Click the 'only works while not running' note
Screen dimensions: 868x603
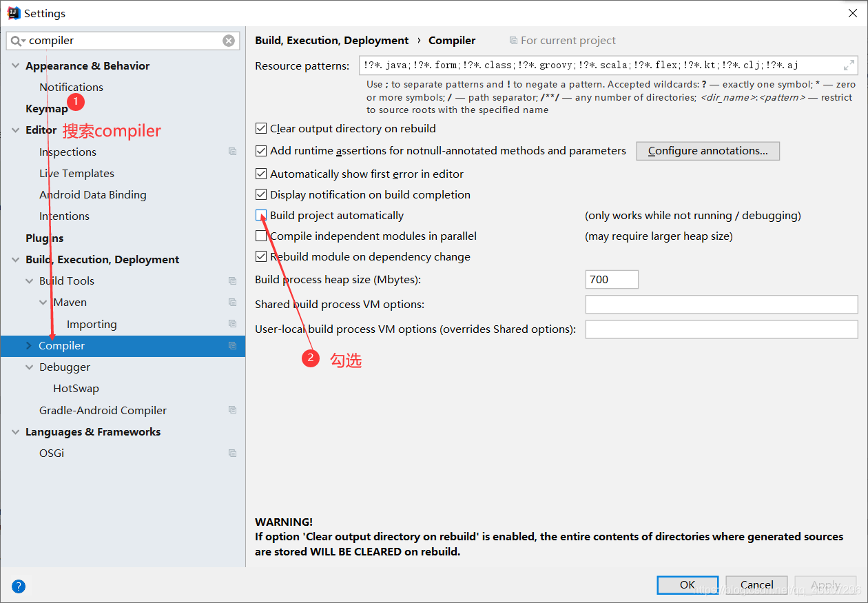click(x=693, y=216)
